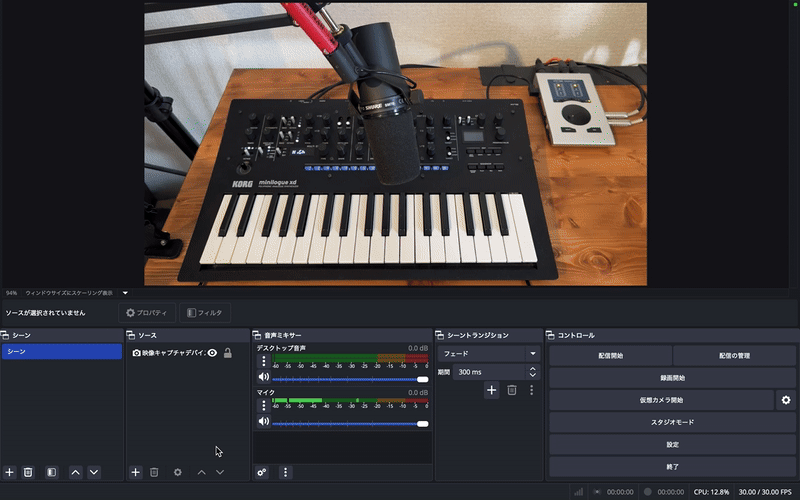Viewport: 800px width, 500px height.
Task: Click 終了 to exit
Action: (672, 467)
